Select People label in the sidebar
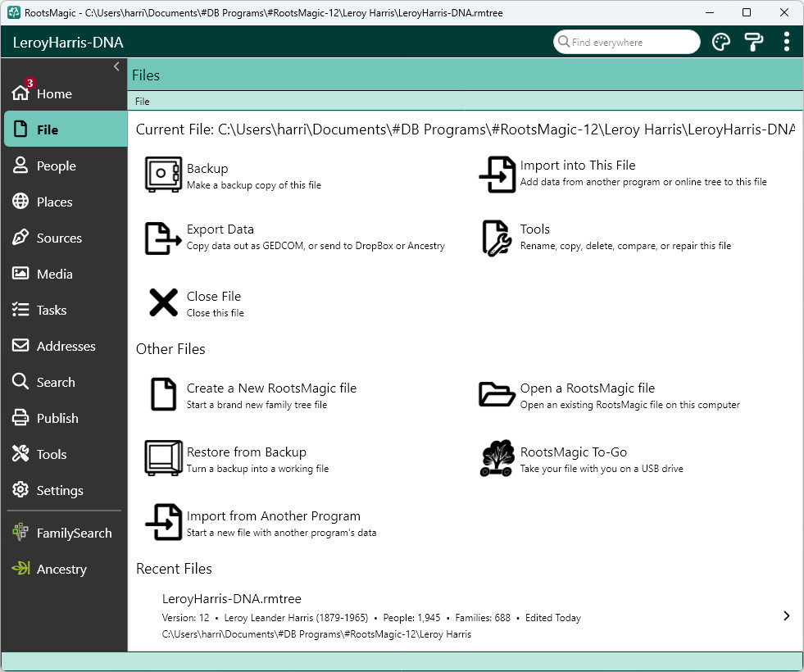Image resolution: width=804 pixels, height=672 pixels. 57,166
